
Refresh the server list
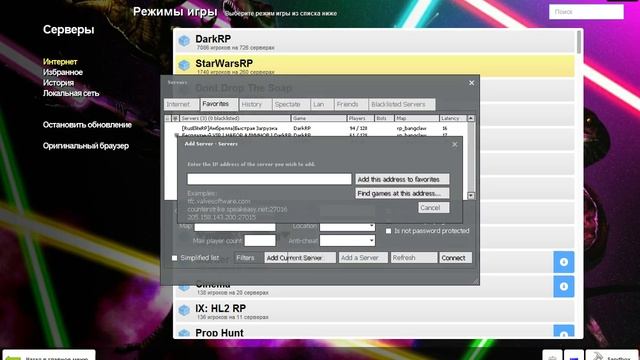click(413, 258)
